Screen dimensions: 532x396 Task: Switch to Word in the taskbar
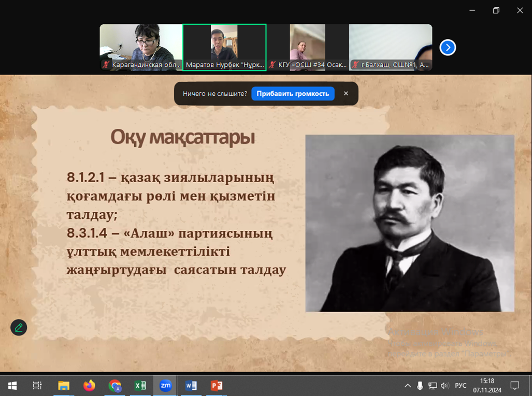tap(191, 386)
